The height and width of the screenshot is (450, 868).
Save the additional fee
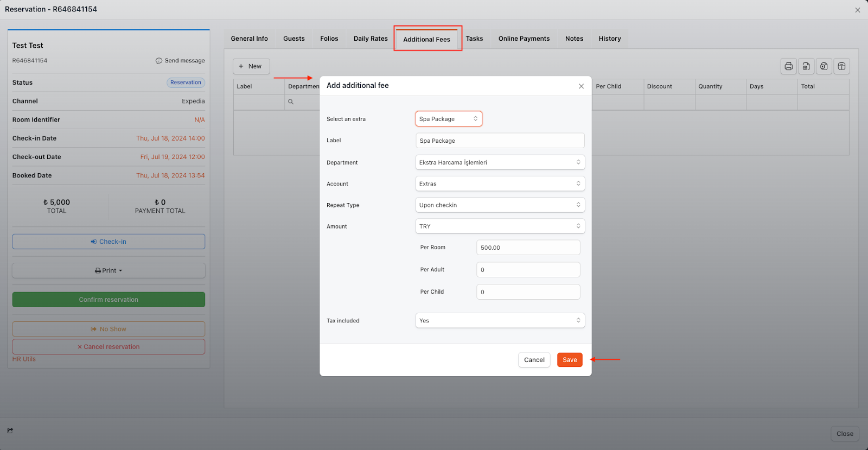570,360
